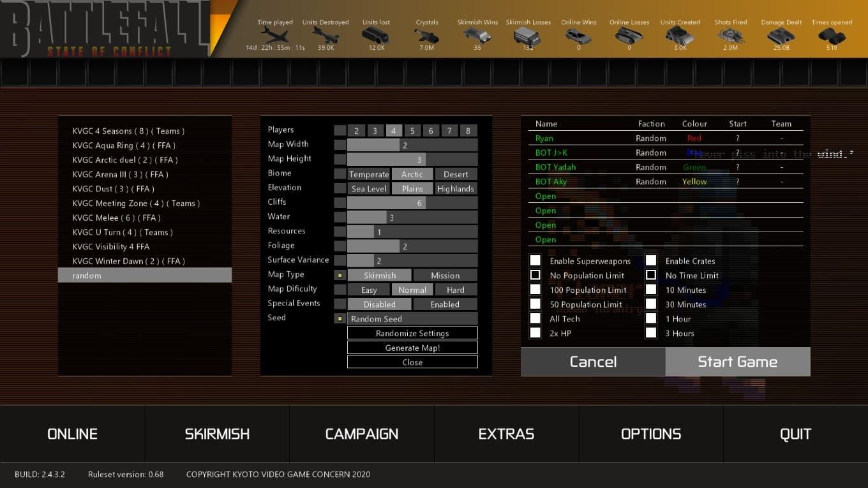Click the Skirmish Losses truck icon
The width and height of the screenshot is (868, 488).
point(528,35)
